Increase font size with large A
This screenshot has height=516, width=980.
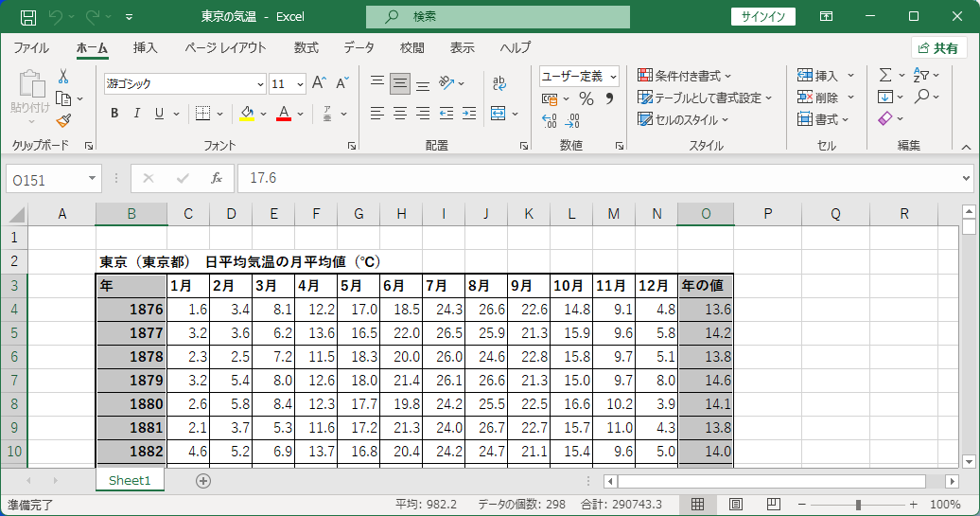[x=319, y=83]
